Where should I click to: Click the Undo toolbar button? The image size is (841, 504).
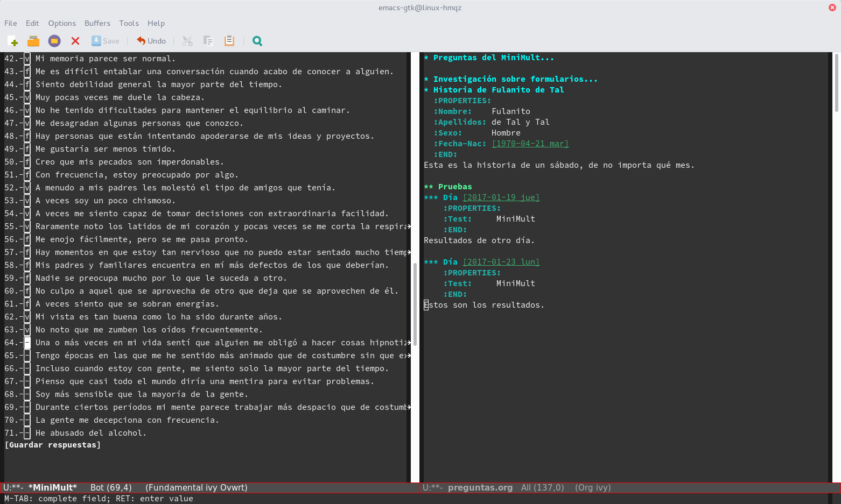click(151, 41)
